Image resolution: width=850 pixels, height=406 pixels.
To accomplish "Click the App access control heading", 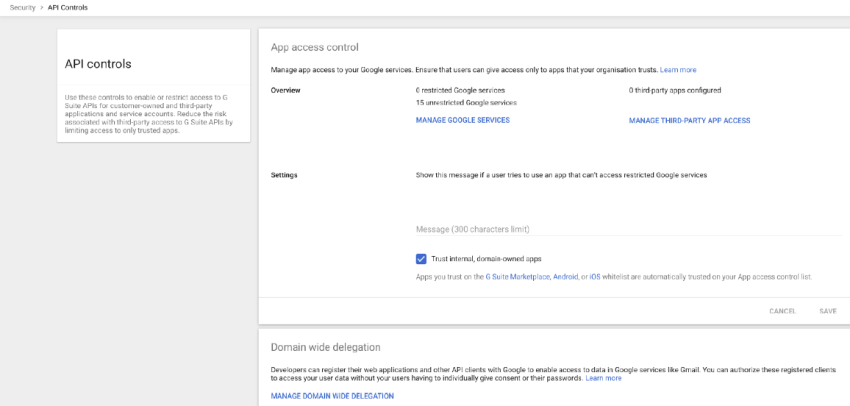I will 314,47.
